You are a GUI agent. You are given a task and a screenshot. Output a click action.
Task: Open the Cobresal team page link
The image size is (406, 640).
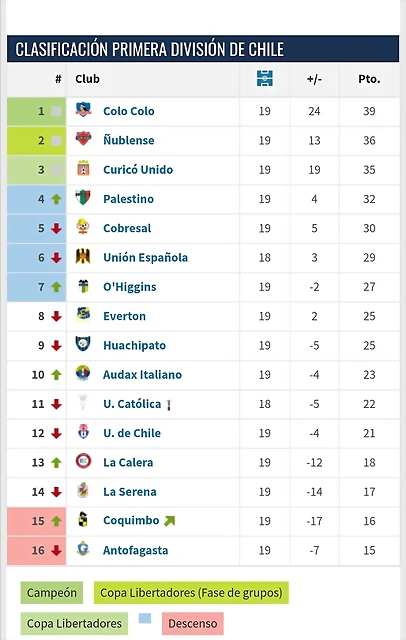127,228
